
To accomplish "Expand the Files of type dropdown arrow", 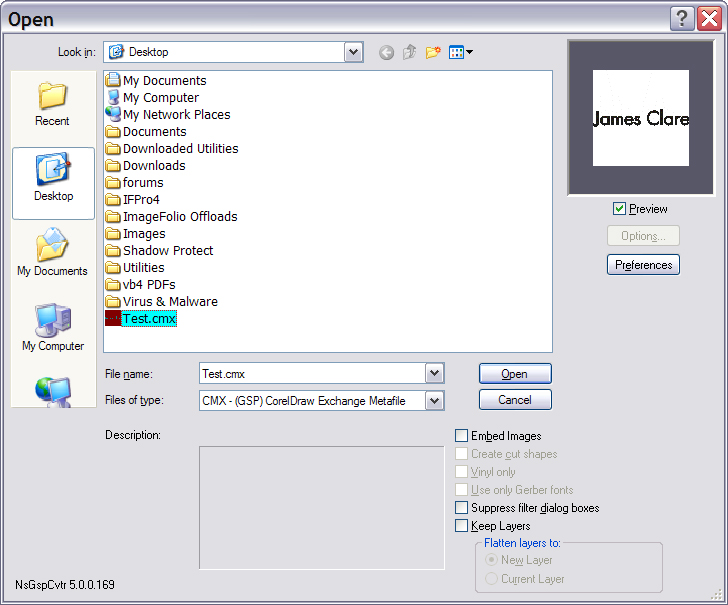I will coord(434,401).
